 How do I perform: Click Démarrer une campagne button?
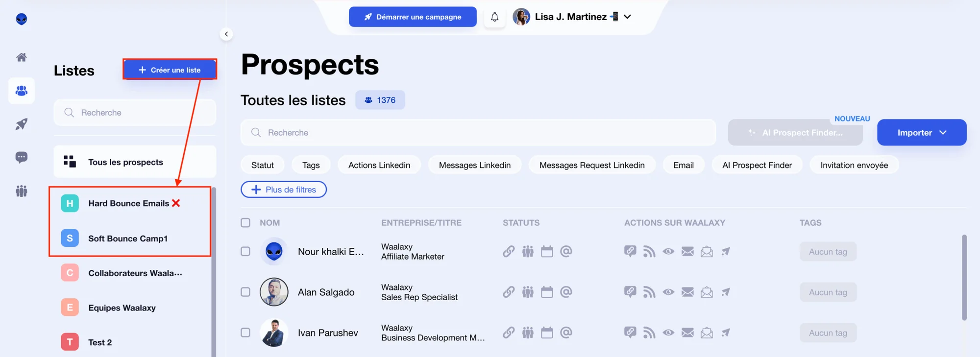point(413,17)
